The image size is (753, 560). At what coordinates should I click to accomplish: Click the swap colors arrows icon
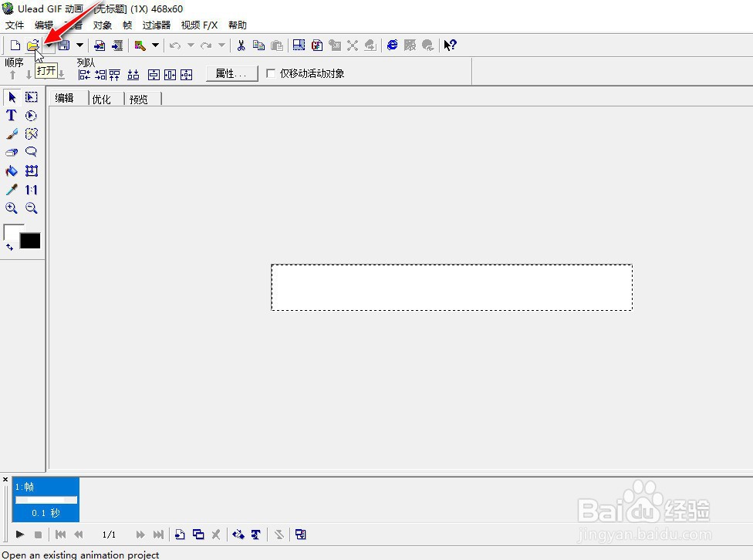point(9,247)
